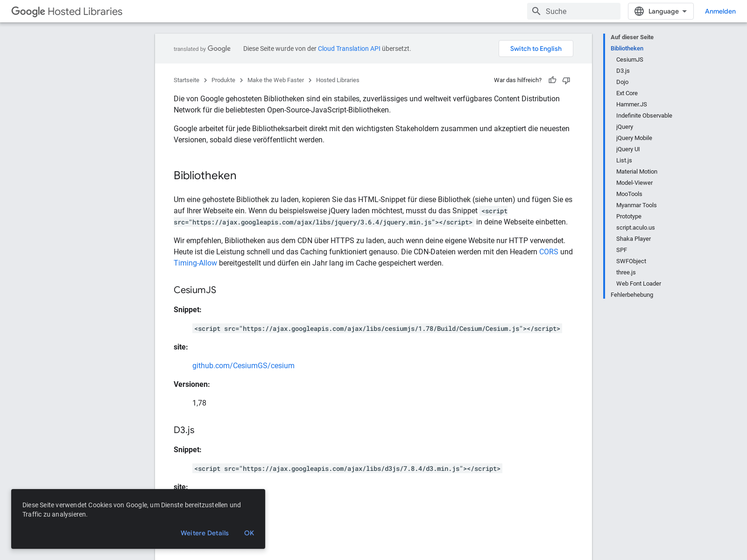747x560 pixels.
Task: Select List.js in the sidebar
Action: (x=624, y=161)
